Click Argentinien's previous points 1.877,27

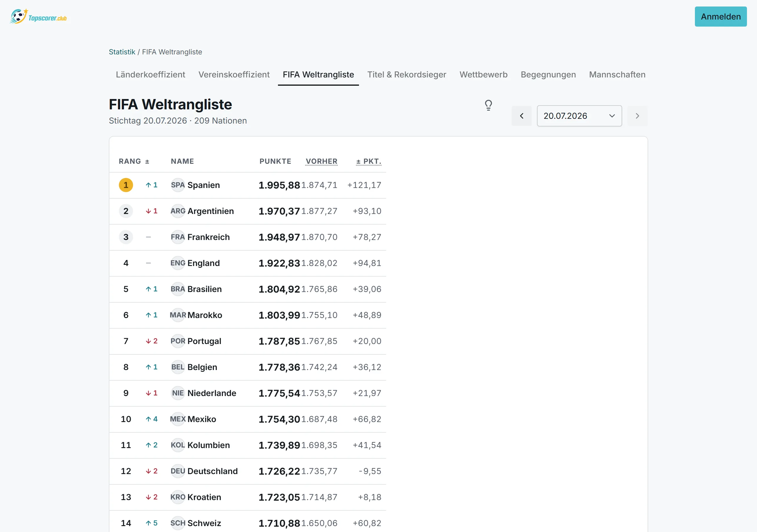coord(319,211)
